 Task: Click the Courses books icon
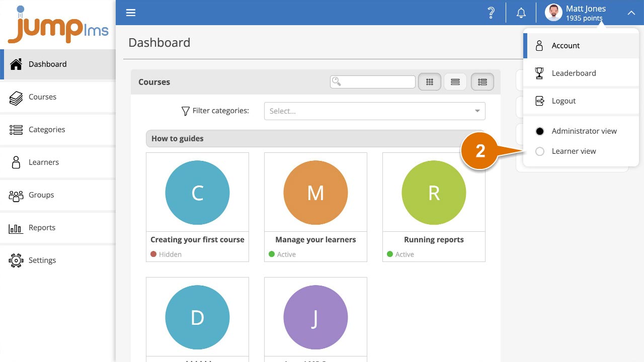tap(16, 97)
